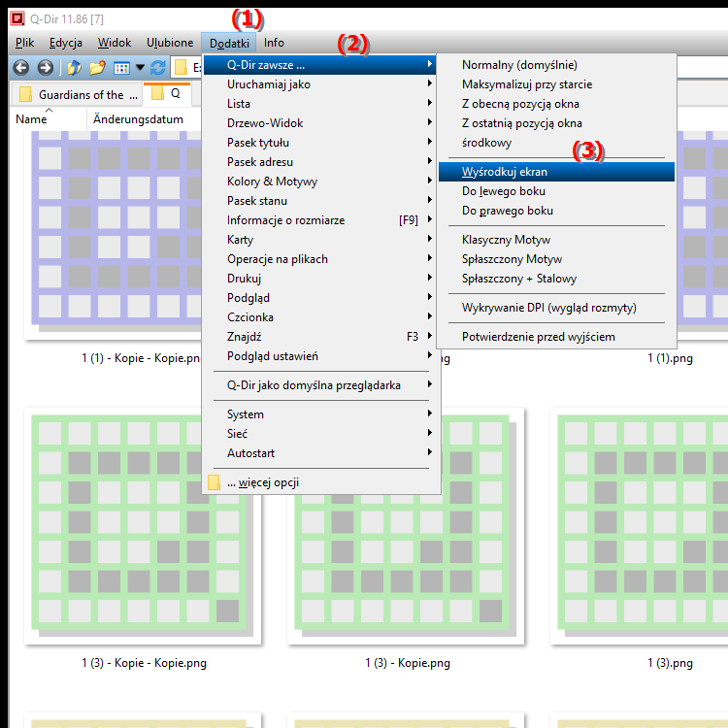
Task: Open the Autostart submenu
Action: click(319, 453)
